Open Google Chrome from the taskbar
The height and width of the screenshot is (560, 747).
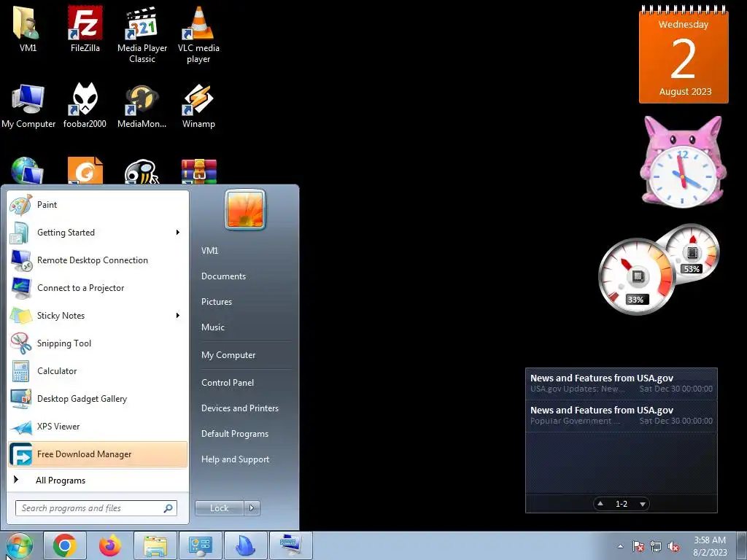[x=65, y=545]
